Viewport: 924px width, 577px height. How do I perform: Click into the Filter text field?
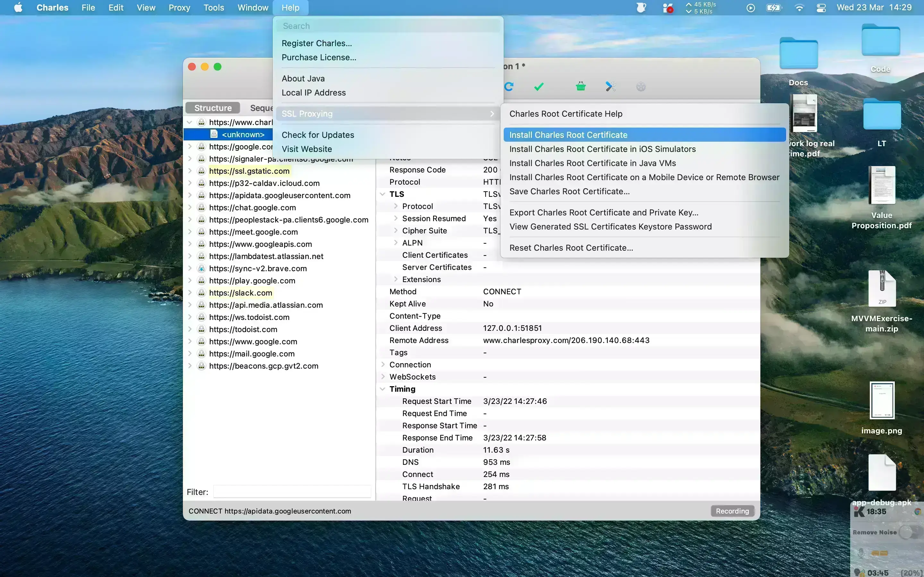pos(292,492)
